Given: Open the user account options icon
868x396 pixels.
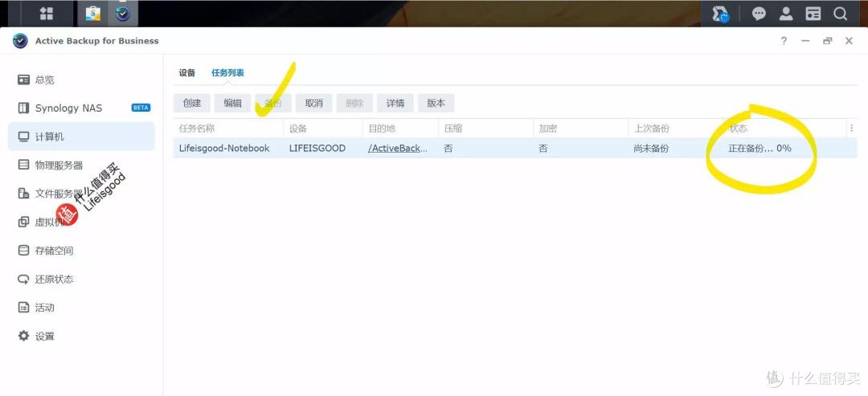Looking at the screenshot, I should point(786,14).
